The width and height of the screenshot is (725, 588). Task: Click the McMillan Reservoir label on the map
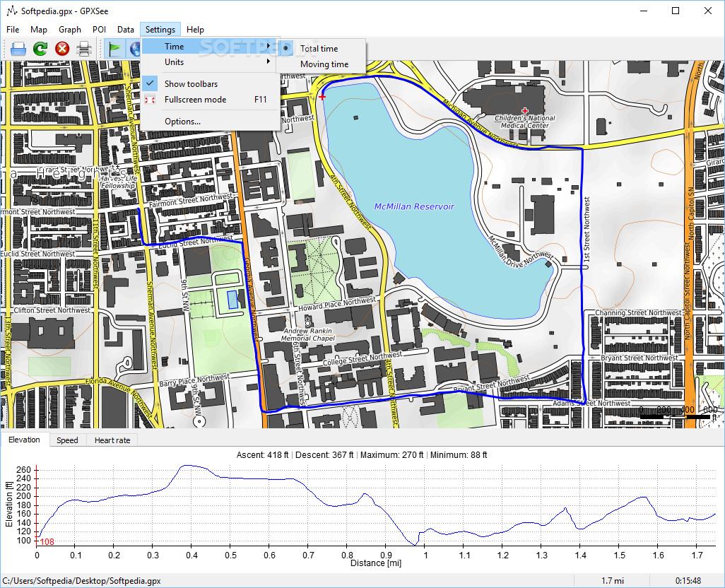[414, 206]
